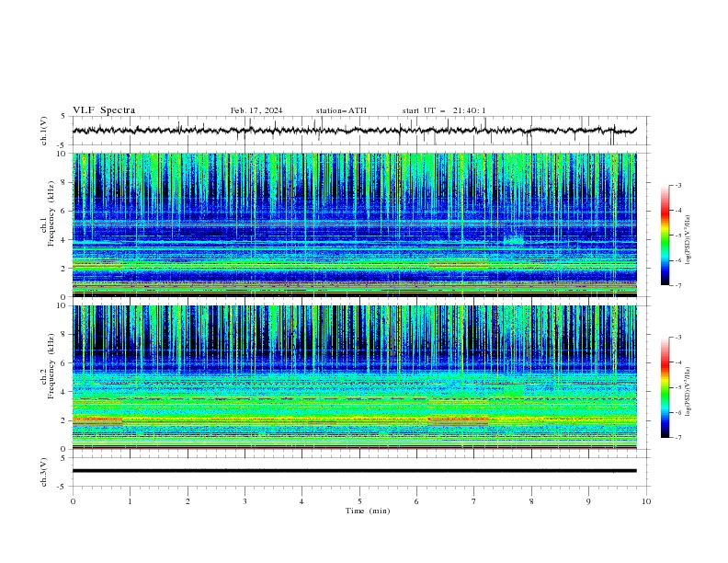The height and width of the screenshot is (563, 728).
Task: Click the "-3" tick on ch.1 color bar
Action: (x=678, y=185)
